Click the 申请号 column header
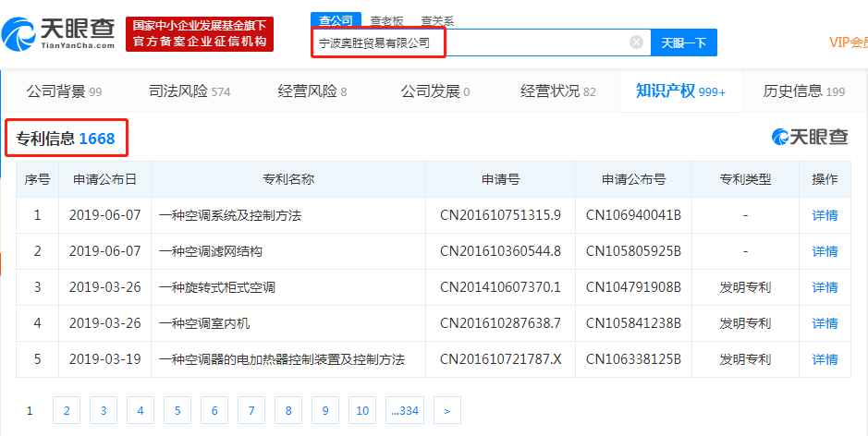Screen dimensions: 868x436 [500, 179]
